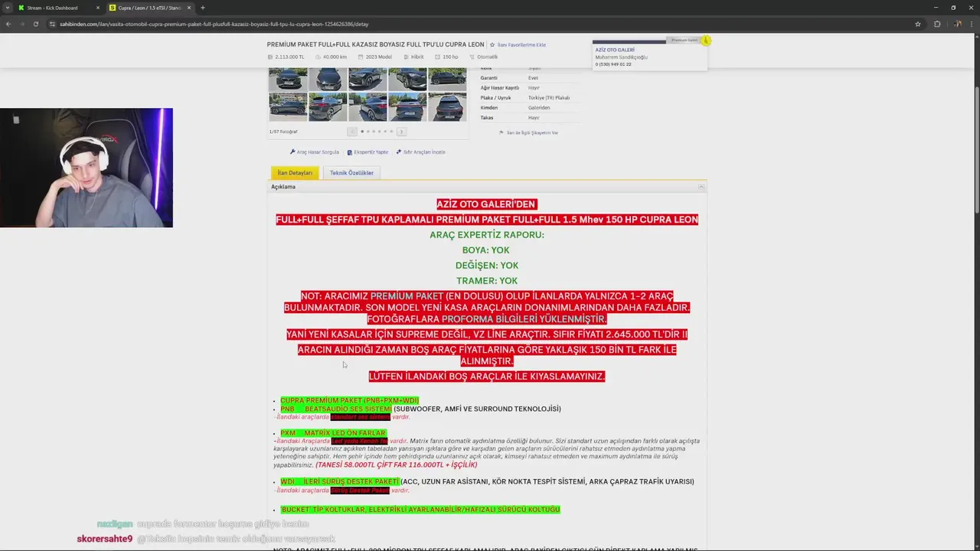Open the Araç Hasar Sorgula link

[318, 152]
